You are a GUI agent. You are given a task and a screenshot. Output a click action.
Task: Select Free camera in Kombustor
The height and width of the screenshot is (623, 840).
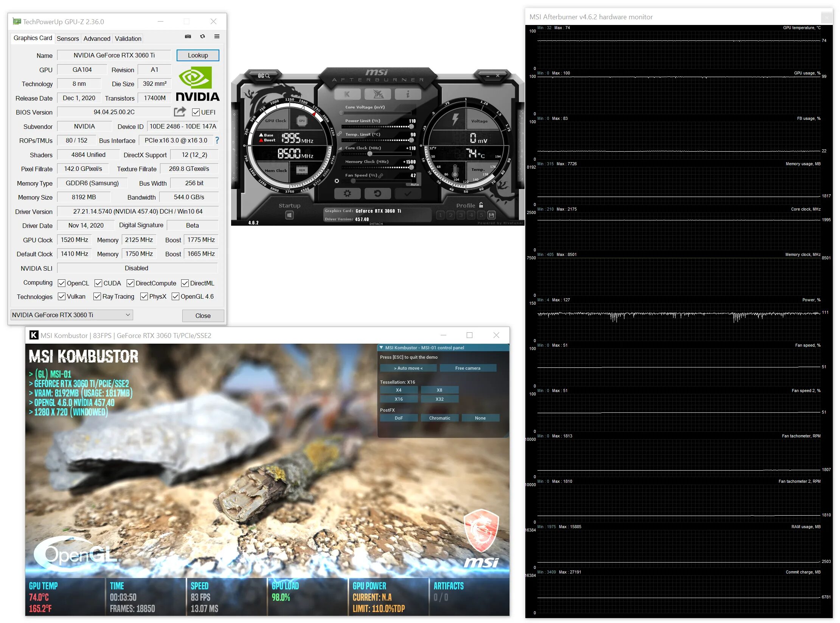[x=468, y=368]
